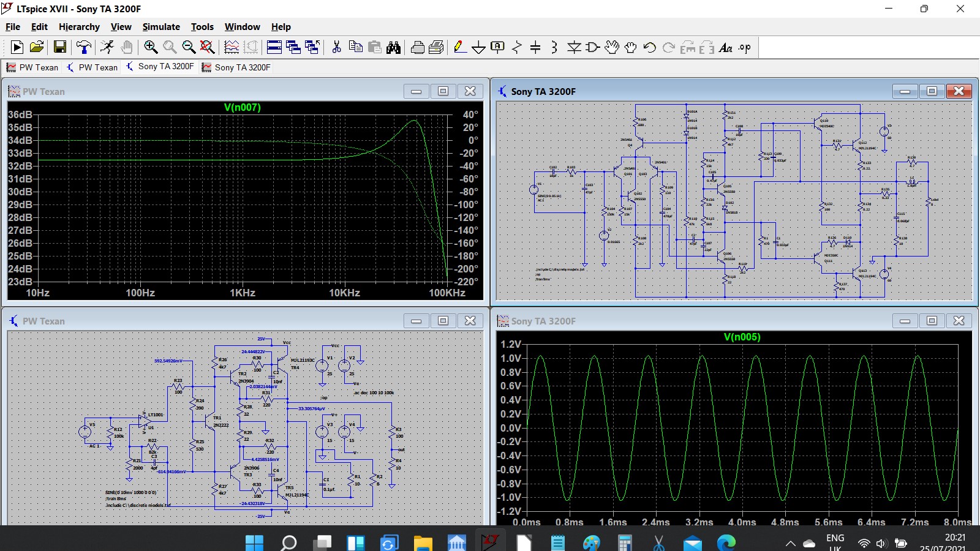The image size is (980, 551).
Task: Run the simulation using the running man icon
Action: pos(107,47)
